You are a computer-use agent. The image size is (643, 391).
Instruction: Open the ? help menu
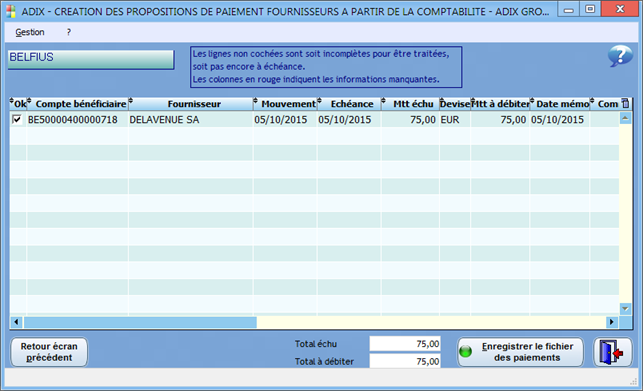(x=68, y=32)
